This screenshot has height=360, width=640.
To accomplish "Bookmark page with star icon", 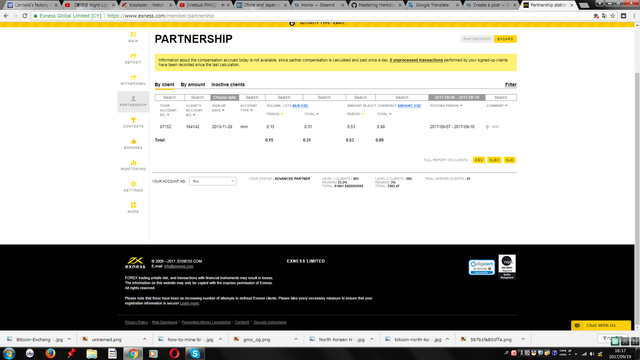I will pos(613,16).
